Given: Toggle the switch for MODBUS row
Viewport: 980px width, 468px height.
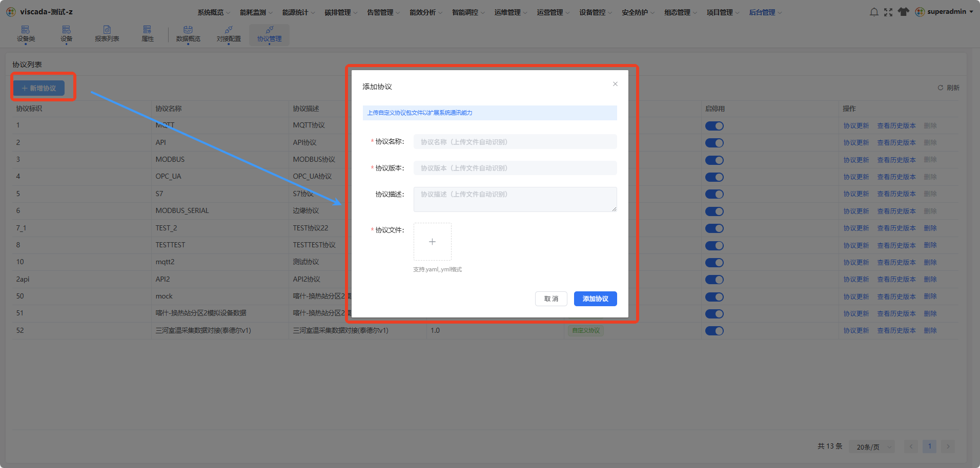Looking at the screenshot, I should coord(714,160).
